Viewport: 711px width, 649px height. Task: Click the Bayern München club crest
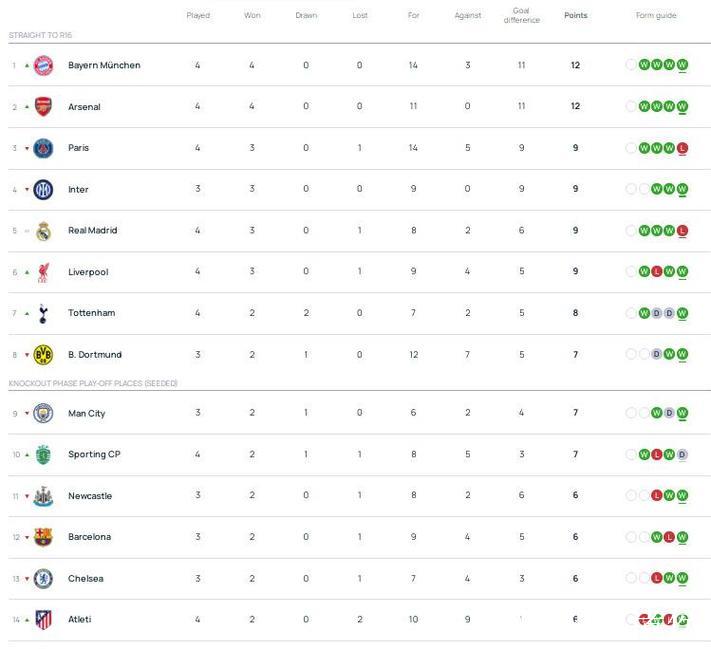click(x=43, y=65)
